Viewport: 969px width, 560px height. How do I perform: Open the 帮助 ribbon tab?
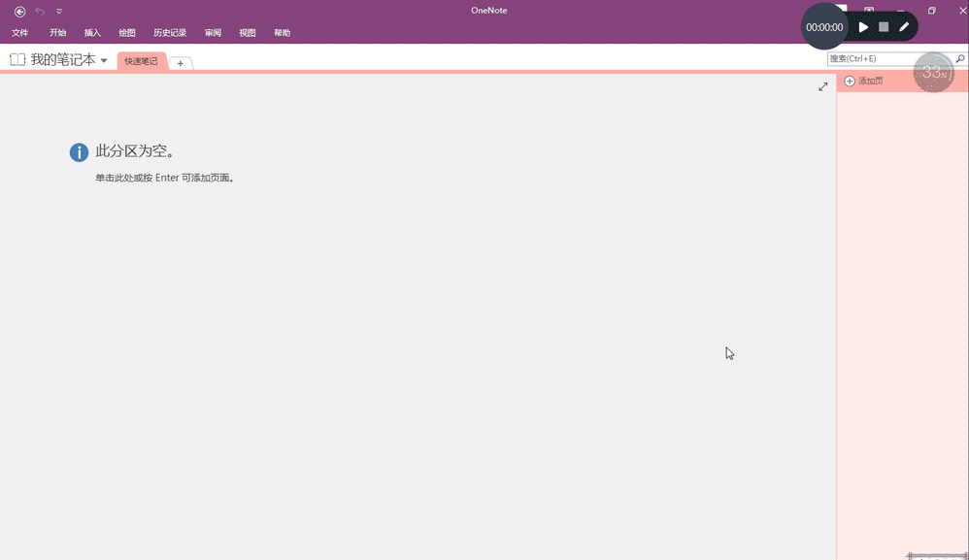click(x=282, y=33)
